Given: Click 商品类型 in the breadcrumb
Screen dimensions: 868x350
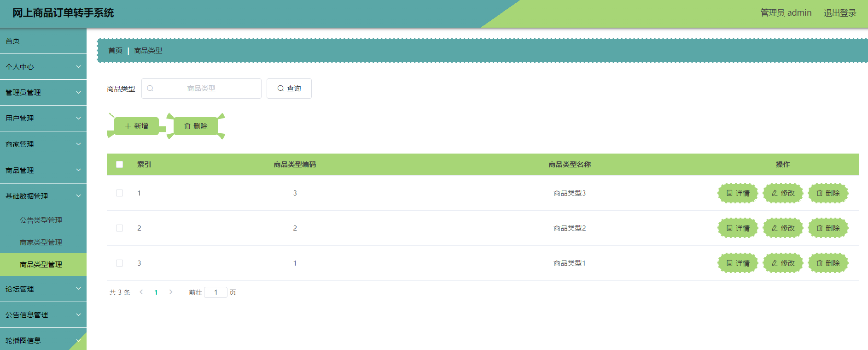Looking at the screenshot, I should pyautogui.click(x=148, y=51).
